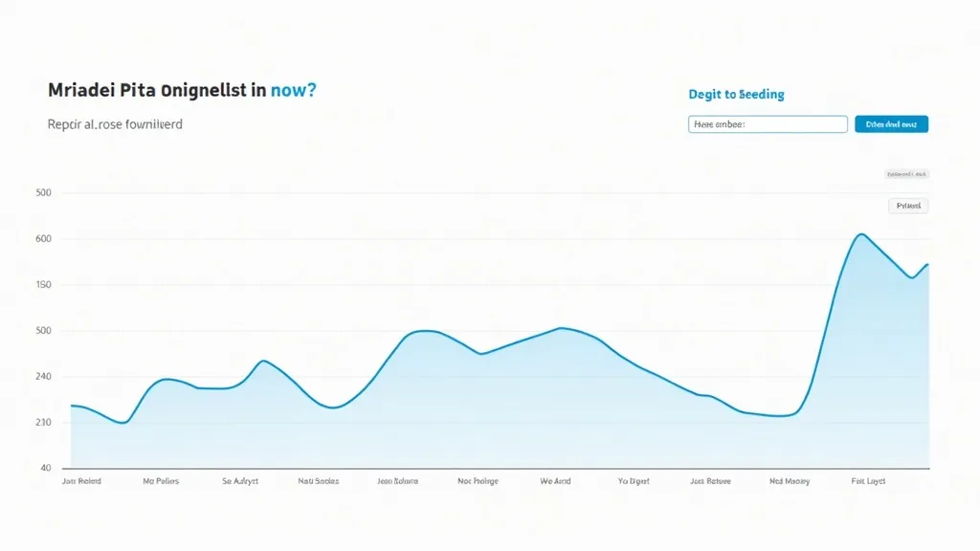Click the "Jost Roleid" x-axis label
This screenshot has width=980, height=551.
81,481
